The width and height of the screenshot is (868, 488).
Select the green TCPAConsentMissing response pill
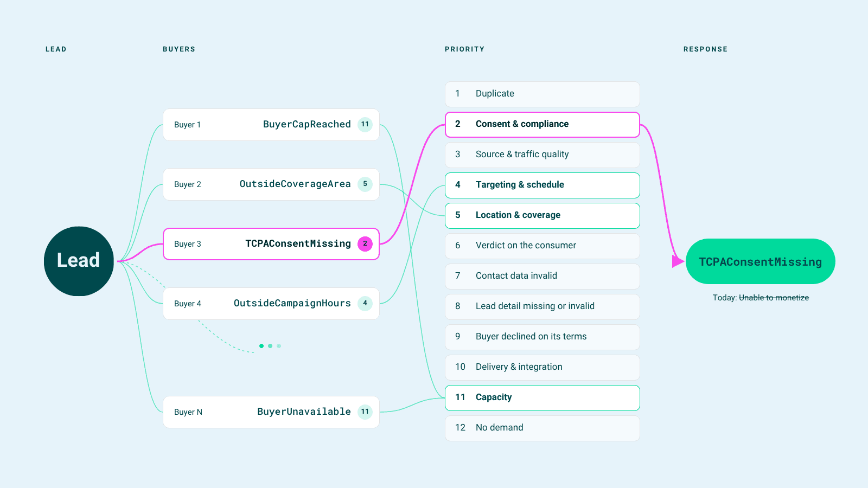tap(760, 261)
